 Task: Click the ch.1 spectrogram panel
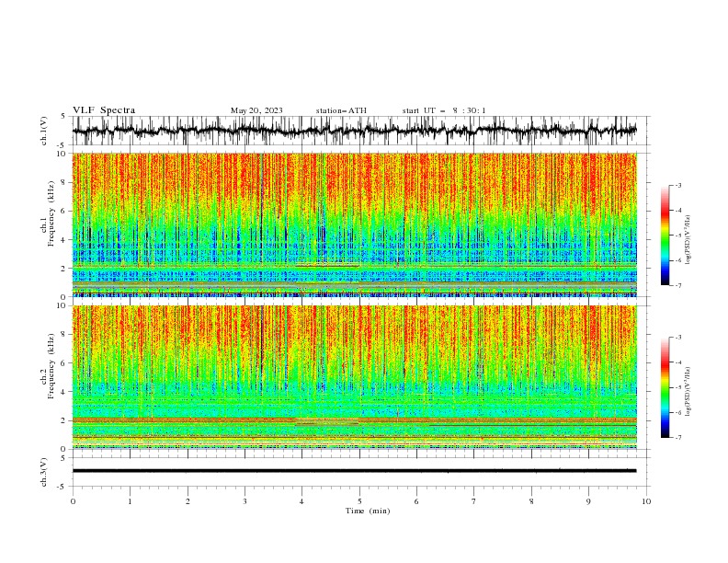tap(355, 224)
